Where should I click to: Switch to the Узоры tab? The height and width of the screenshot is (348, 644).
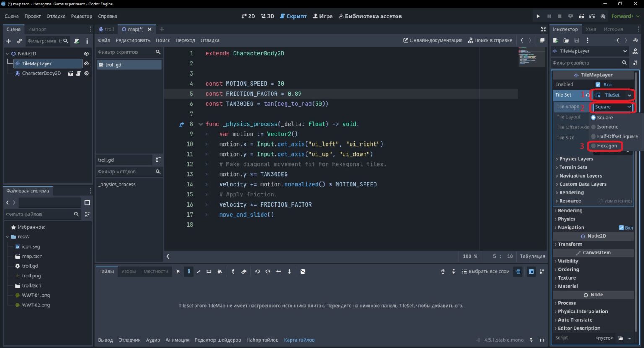(x=128, y=272)
